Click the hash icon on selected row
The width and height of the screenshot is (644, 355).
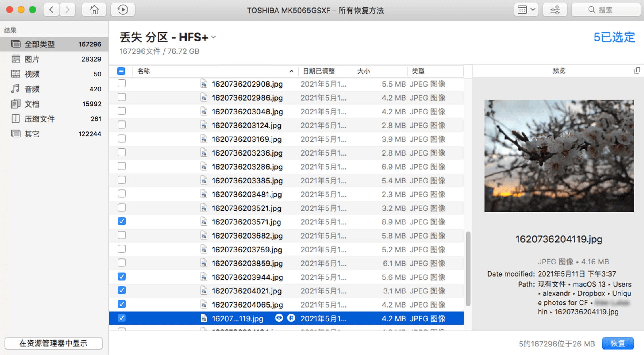[291, 318]
